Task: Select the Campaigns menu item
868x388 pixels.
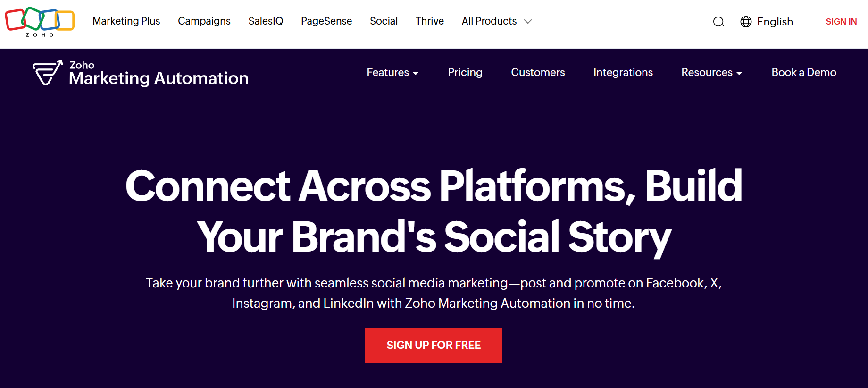Action: [204, 21]
